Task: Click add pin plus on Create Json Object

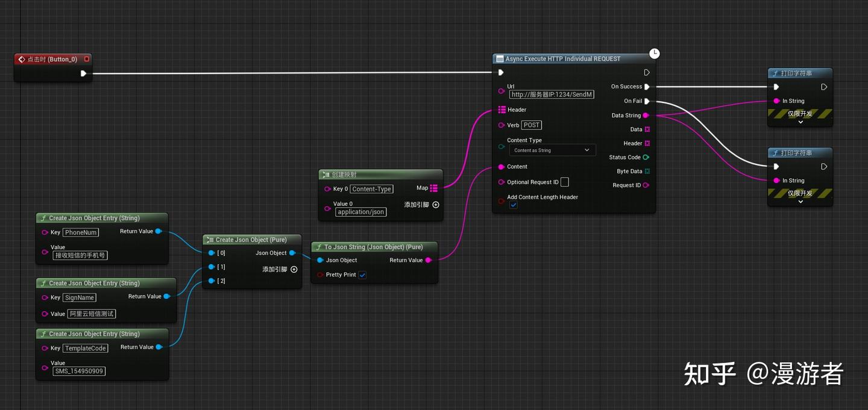Action: [x=294, y=269]
